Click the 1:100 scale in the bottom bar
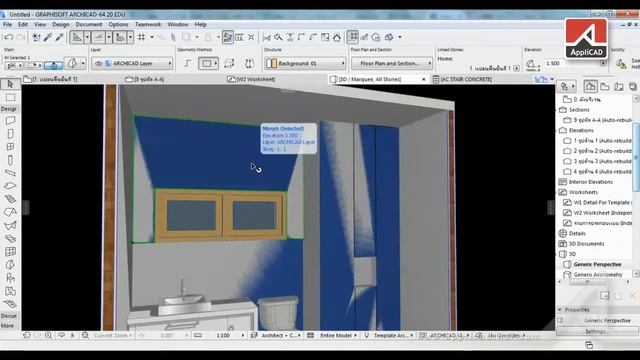 pos(223,336)
